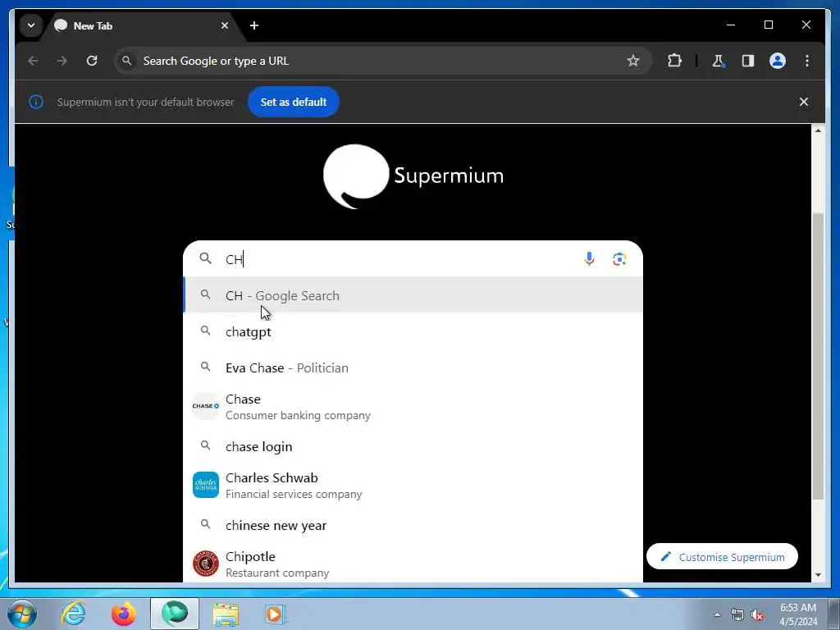Click the search box magnifier icon
This screenshot has width=840, height=630.
click(206, 258)
